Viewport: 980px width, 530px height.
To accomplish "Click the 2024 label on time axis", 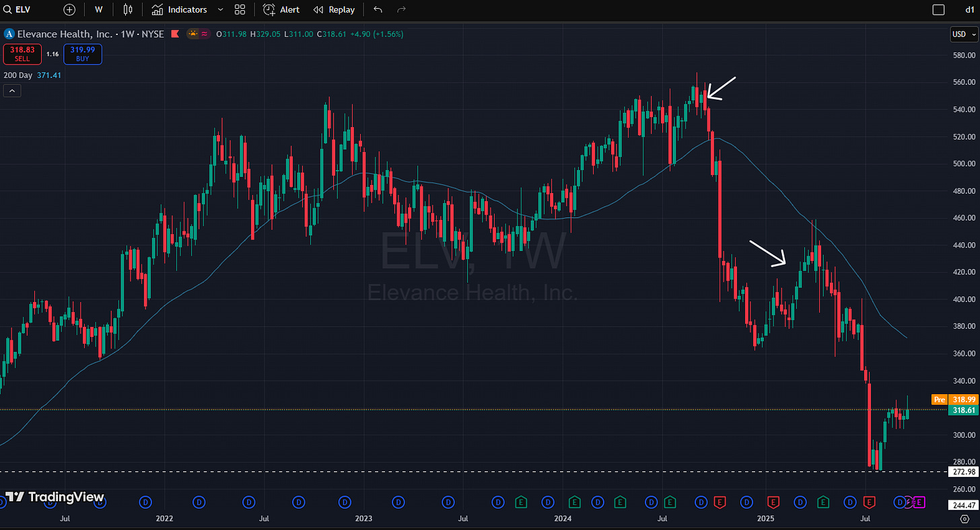I will coord(563,519).
